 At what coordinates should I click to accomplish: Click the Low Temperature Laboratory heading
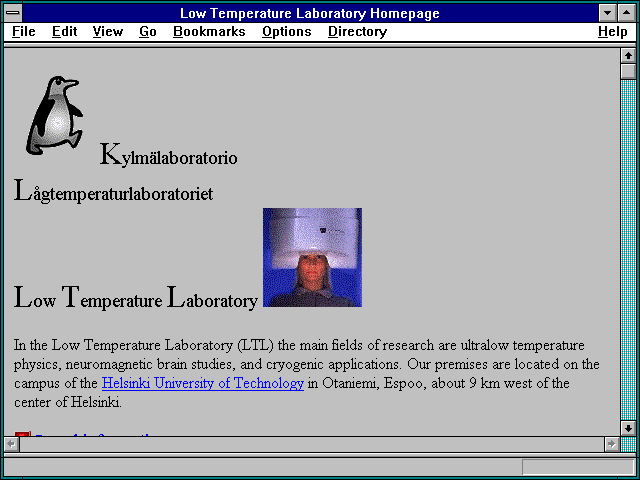[136, 298]
